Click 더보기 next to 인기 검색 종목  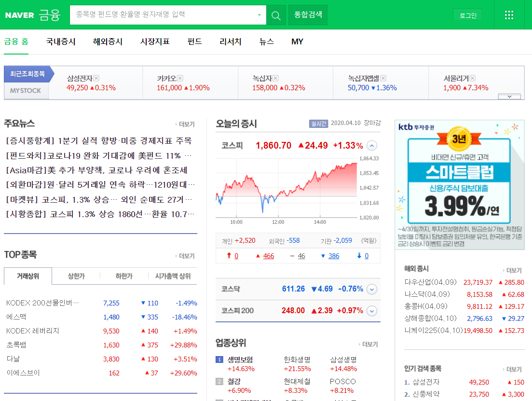(x=513, y=370)
